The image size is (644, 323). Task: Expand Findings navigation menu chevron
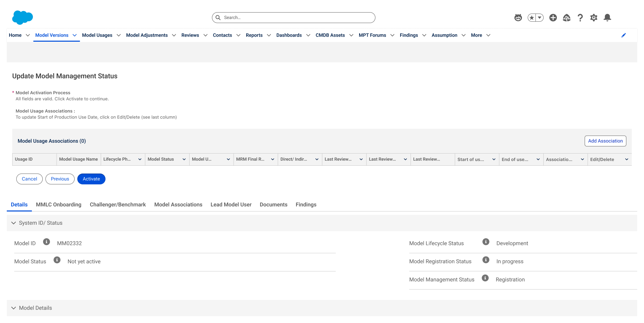[424, 35]
